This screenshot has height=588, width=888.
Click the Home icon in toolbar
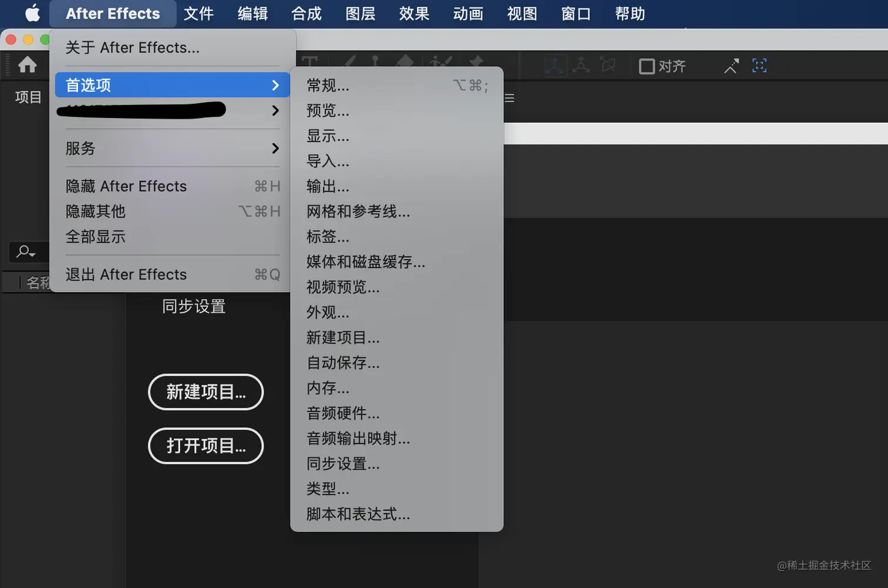click(28, 65)
